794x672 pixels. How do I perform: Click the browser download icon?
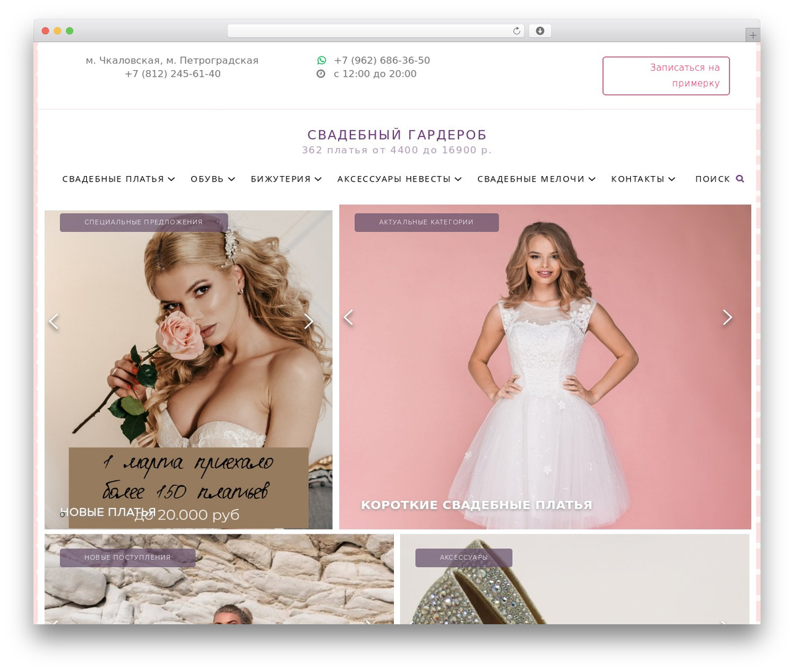coord(540,31)
